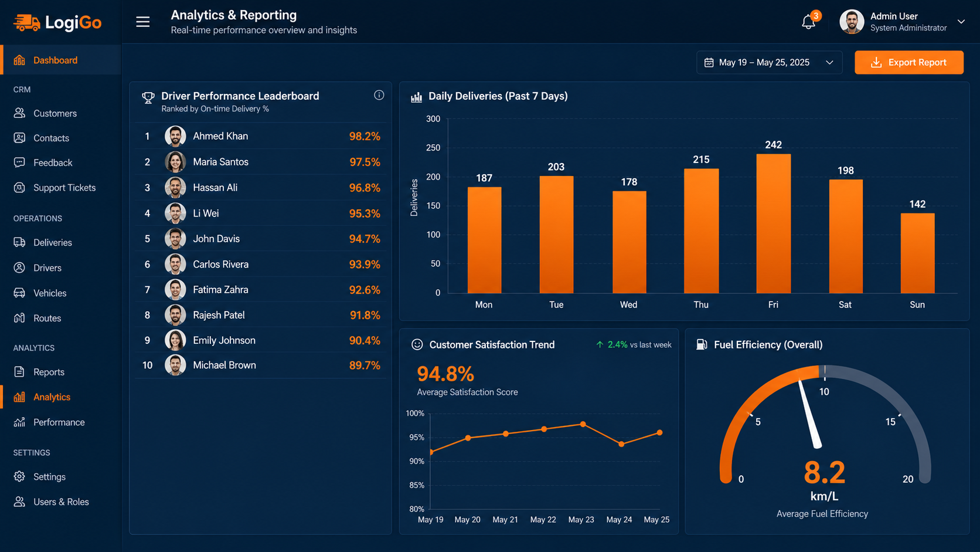
Task: Click the Customers people icon
Action: point(19,113)
